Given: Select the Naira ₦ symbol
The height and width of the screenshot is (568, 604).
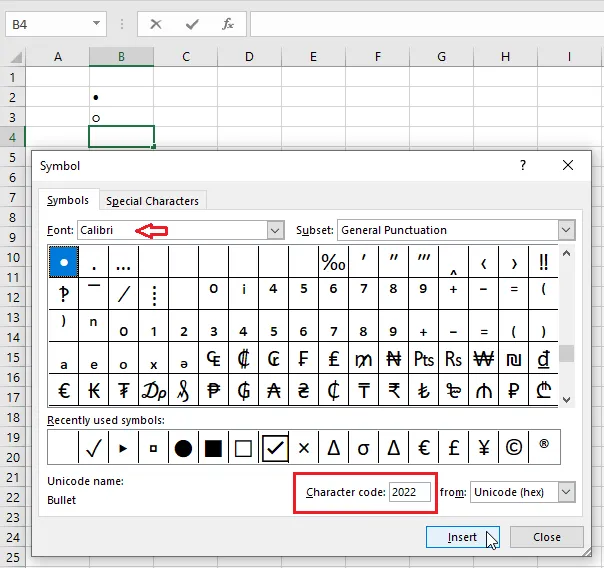Looking at the screenshot, I should (x=394, y=359).
